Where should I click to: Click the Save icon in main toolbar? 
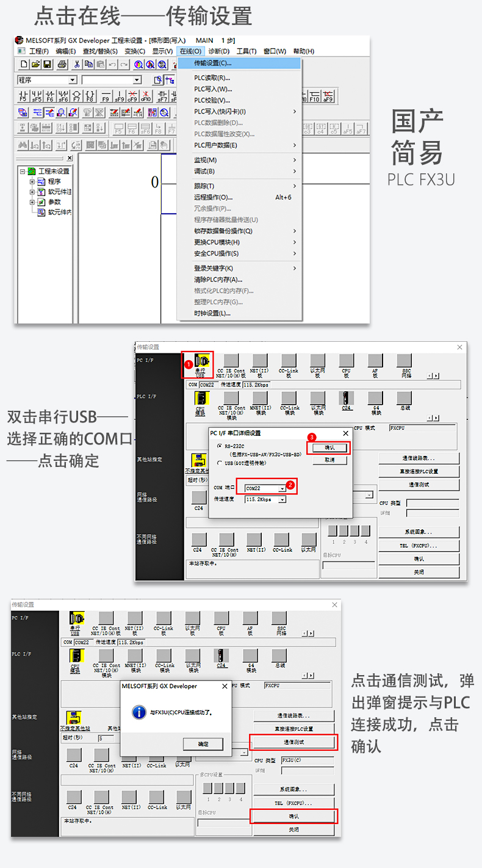[47, 64]
